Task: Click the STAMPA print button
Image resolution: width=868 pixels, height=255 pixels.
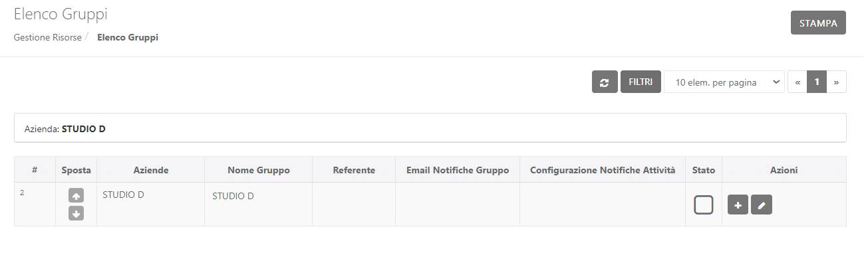Action: (x=818, y=22)
